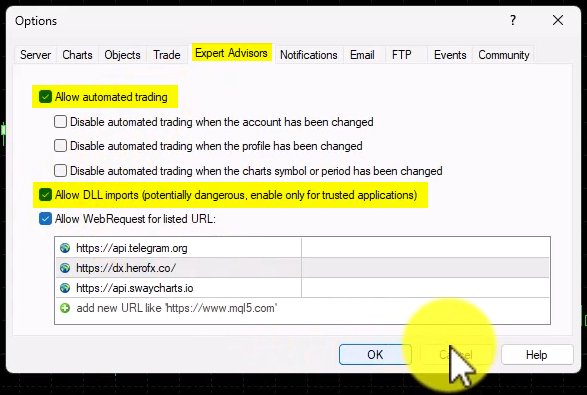The width and height of the screenshot is (587, 395).
Task: Close the Options dialog with X
Action: (x=558, y=20)
